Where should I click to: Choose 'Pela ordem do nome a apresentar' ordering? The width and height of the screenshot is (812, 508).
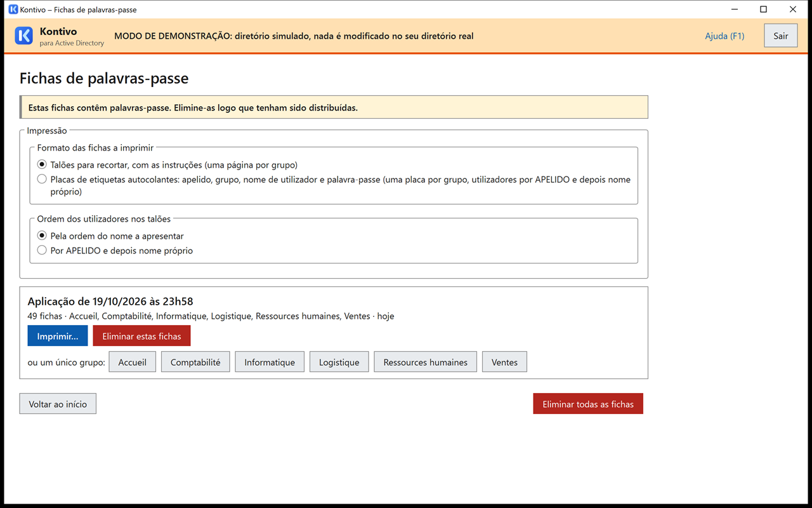[110, 236]
